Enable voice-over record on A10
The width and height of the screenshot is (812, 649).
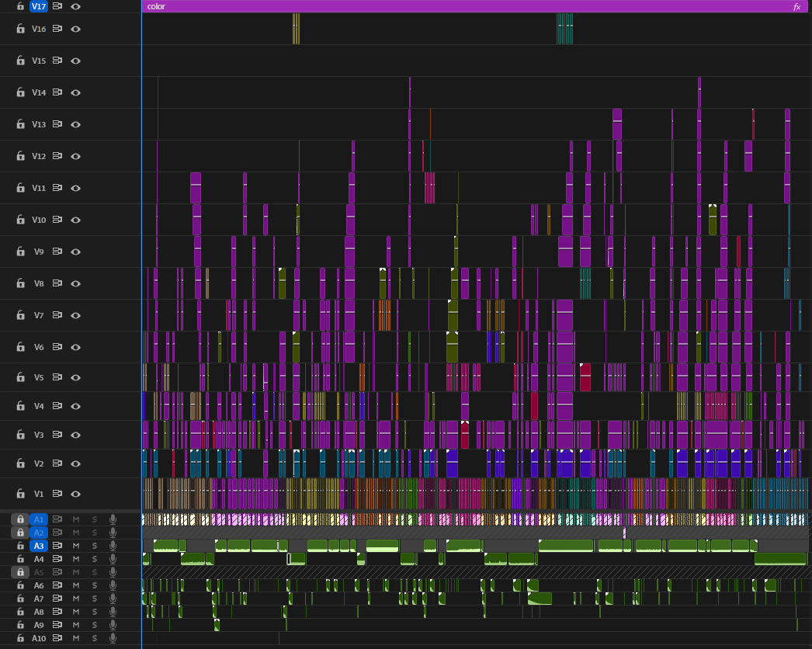pos(113,638)
